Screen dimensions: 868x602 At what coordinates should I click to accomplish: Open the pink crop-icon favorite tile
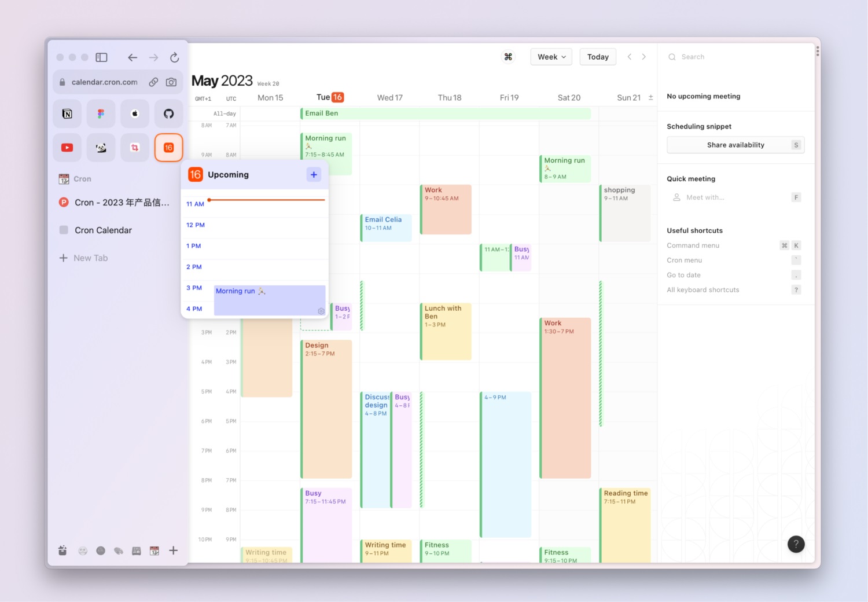point(135,148)
